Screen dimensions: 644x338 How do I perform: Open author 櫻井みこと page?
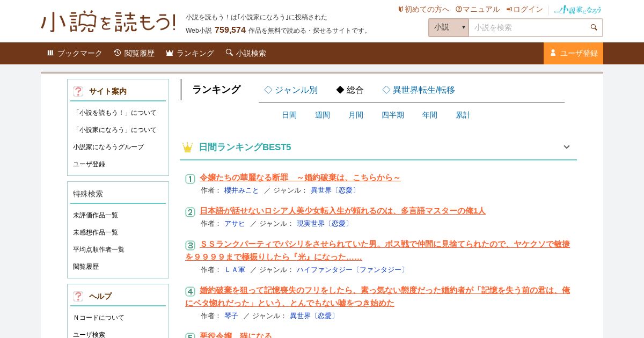[x=241, y=190]
